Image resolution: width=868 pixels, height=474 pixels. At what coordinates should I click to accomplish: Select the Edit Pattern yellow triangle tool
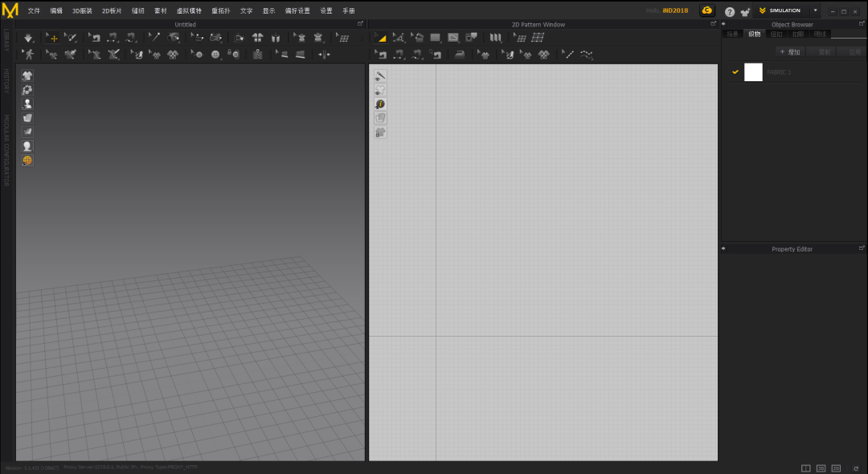coord(380,38)
